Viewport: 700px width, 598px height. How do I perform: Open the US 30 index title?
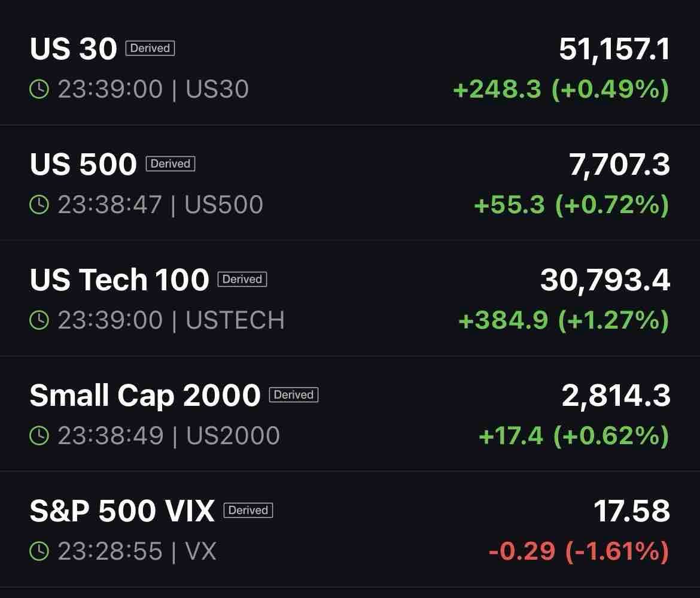(x=73, y=48)
